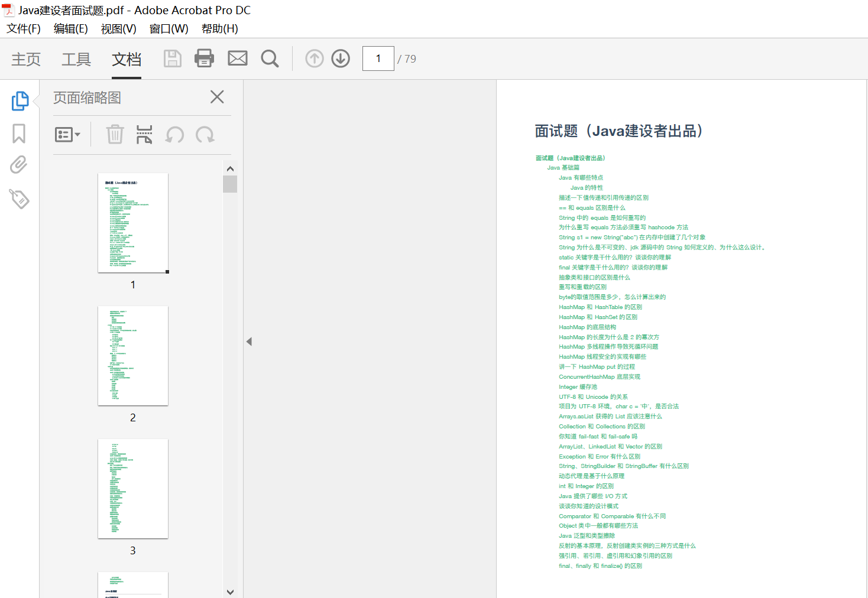Open link '描述一下值传递和引用传递的区别'
868x598 pixels.
[604, 198]
